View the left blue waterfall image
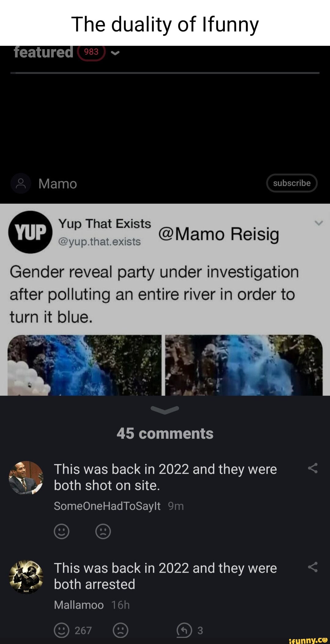 [85, 365]
